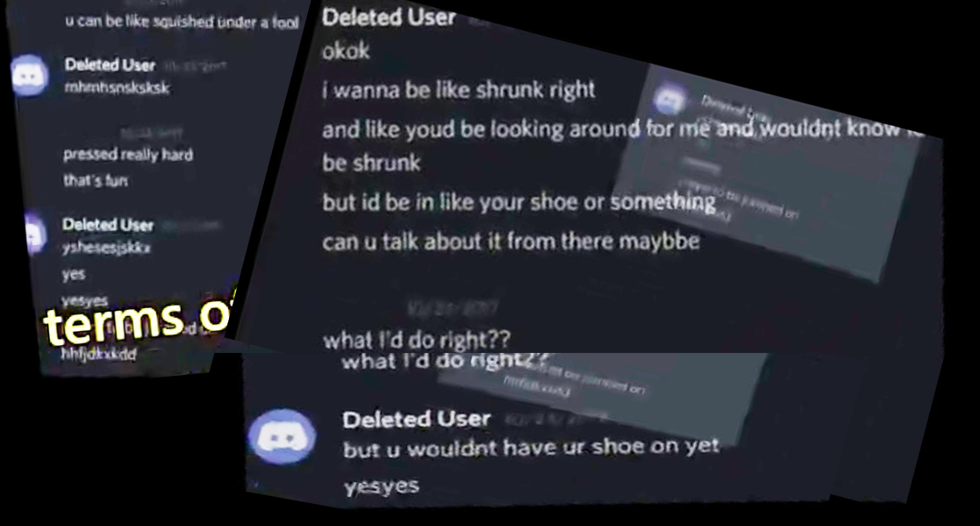This screenshot has height=526, width=980.
Task: Select the message 'pressed really hard'
Action: pos(128,155)
